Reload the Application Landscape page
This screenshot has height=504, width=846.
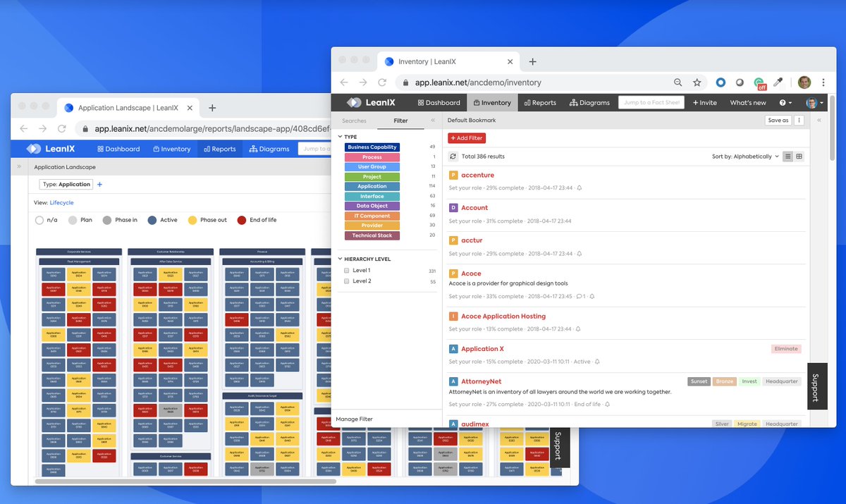point(62,129)
